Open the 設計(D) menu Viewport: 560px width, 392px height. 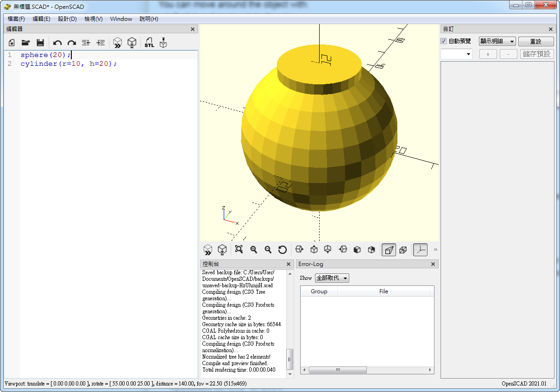[67, 19]
